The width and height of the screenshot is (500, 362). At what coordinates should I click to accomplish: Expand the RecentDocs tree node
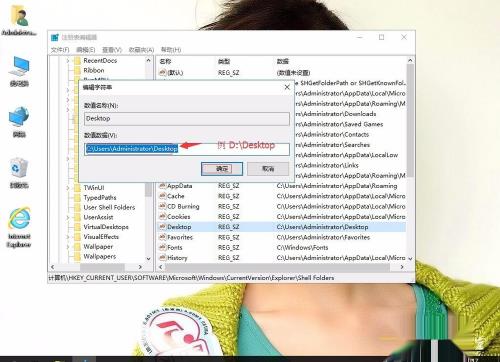tap(68, 61)
